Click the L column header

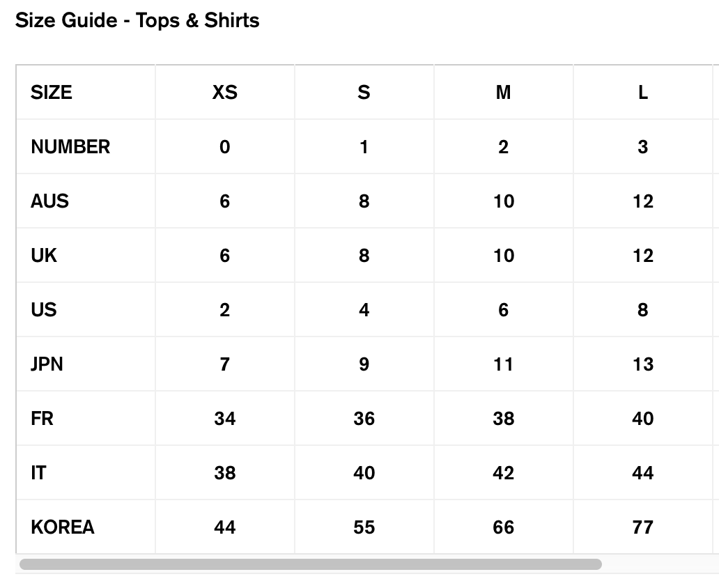coord(642,92)
